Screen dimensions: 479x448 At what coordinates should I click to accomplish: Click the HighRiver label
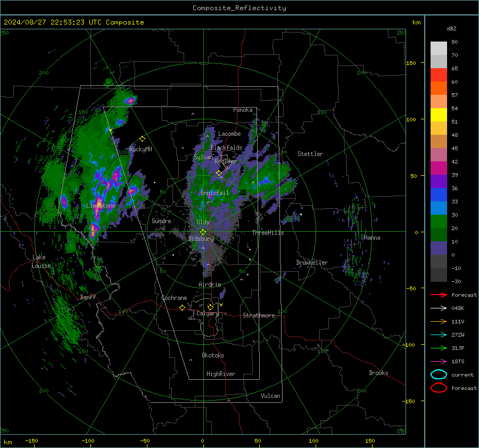221,374
